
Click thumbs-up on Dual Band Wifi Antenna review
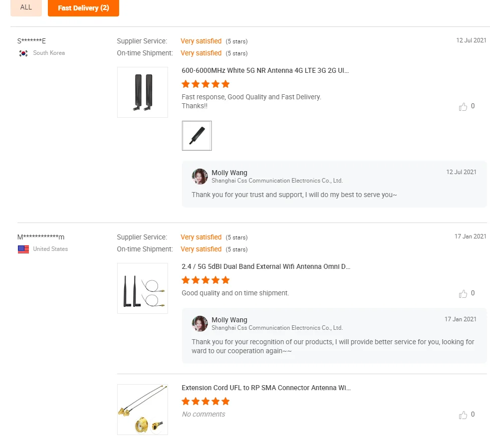(463, 294)
